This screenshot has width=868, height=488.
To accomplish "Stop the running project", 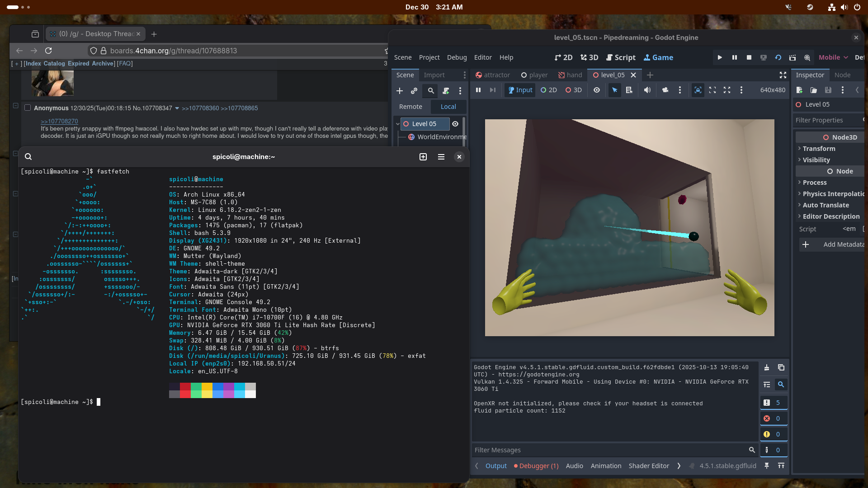I will tap(749, 57).
